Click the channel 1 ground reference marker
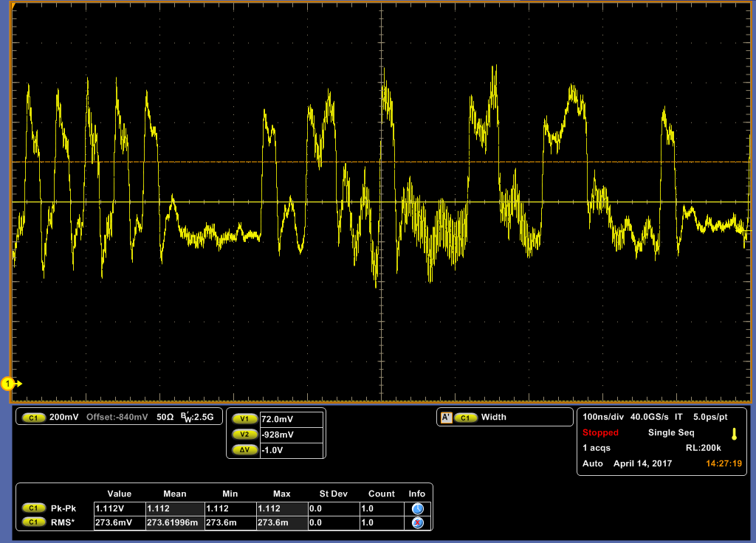This screenshot has width=756, height=543. [9, 384]
